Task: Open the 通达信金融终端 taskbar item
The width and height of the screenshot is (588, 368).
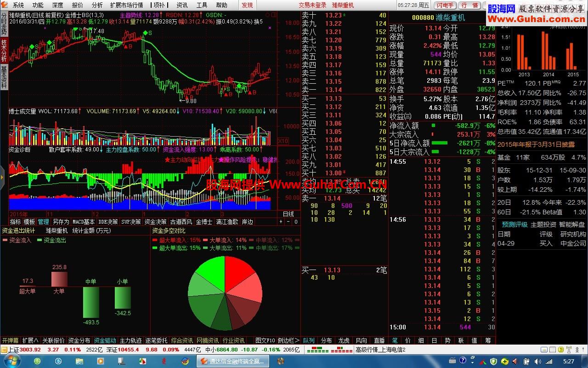Action: tap(234, 361)
